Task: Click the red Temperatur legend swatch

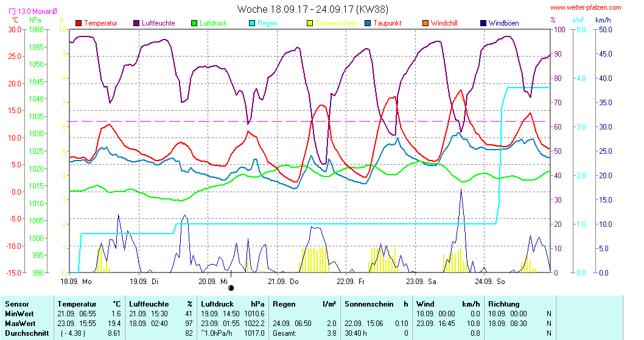Action: coord(79,23)
